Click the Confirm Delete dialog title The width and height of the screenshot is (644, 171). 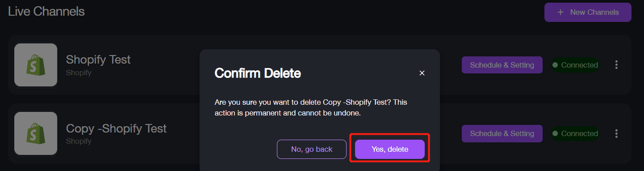(x=258, y=73)
